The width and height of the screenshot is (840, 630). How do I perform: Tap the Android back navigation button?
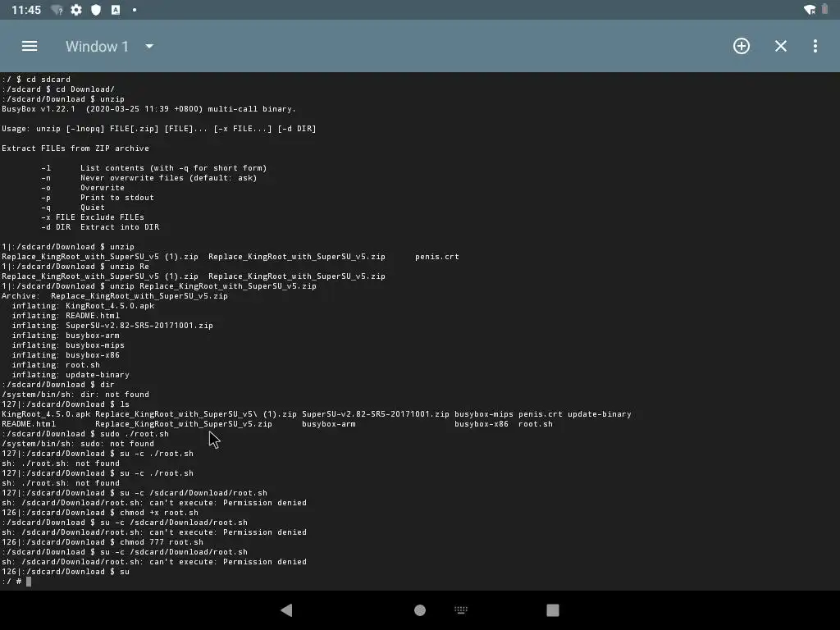click(x=286, y=609)
